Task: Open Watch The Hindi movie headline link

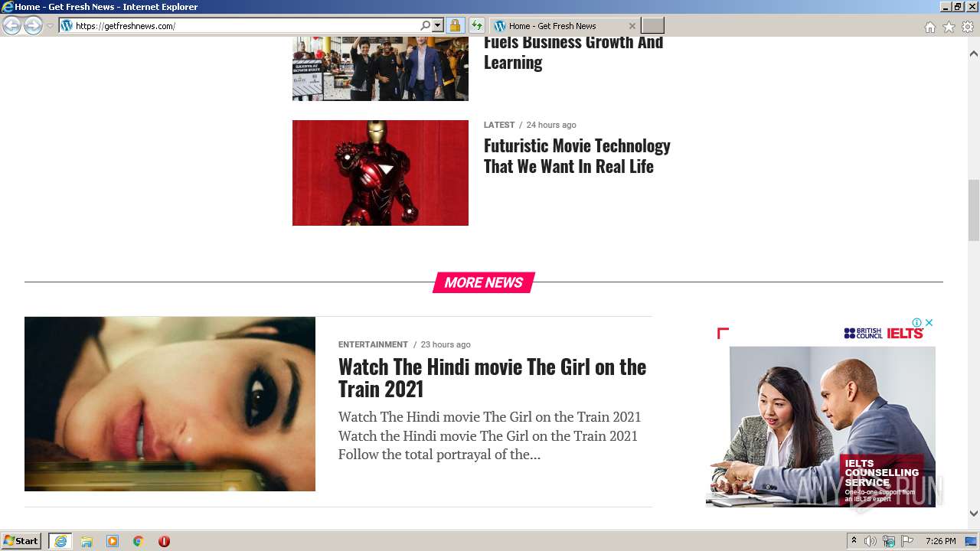Action: [x=492, y=377]
